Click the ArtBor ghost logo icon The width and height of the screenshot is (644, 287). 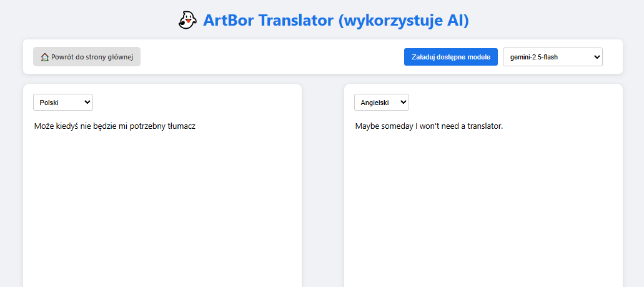pos(187,20)
